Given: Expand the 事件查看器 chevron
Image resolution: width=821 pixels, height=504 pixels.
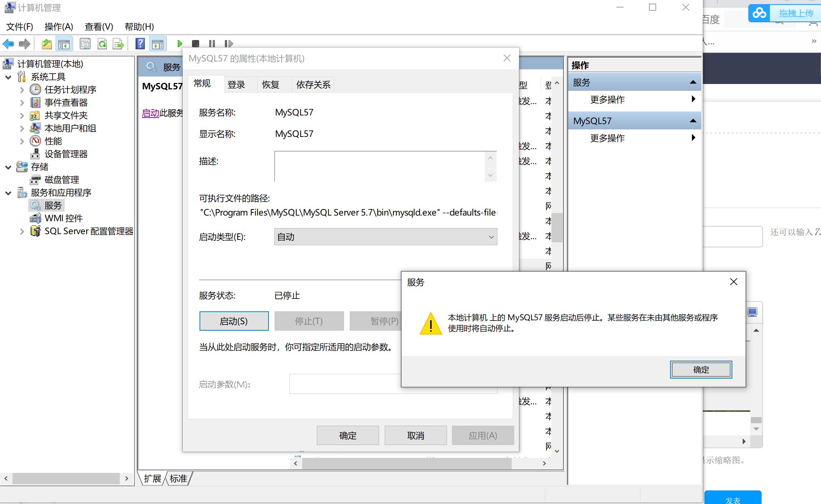Looking at the screenshot, I should [22, 103].
